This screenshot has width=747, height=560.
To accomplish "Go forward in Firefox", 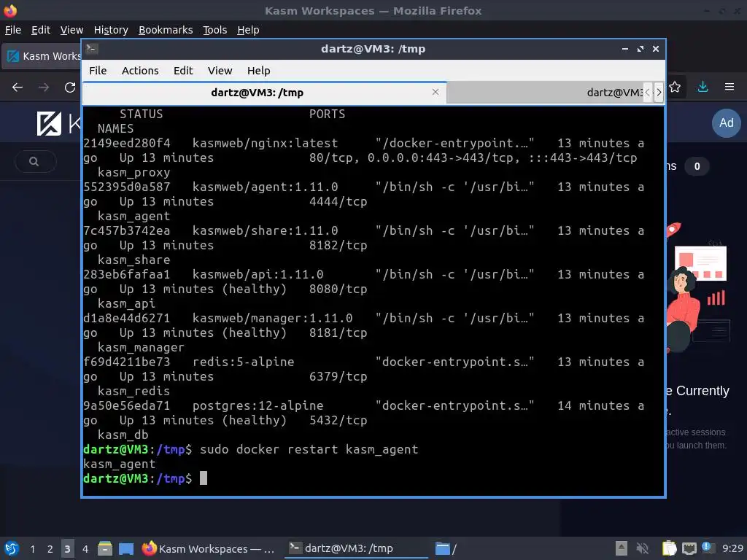I will click(44, 87).
